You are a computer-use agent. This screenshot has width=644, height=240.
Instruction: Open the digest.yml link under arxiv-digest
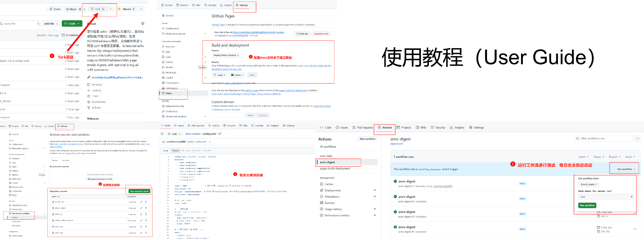tap(396, 144)
